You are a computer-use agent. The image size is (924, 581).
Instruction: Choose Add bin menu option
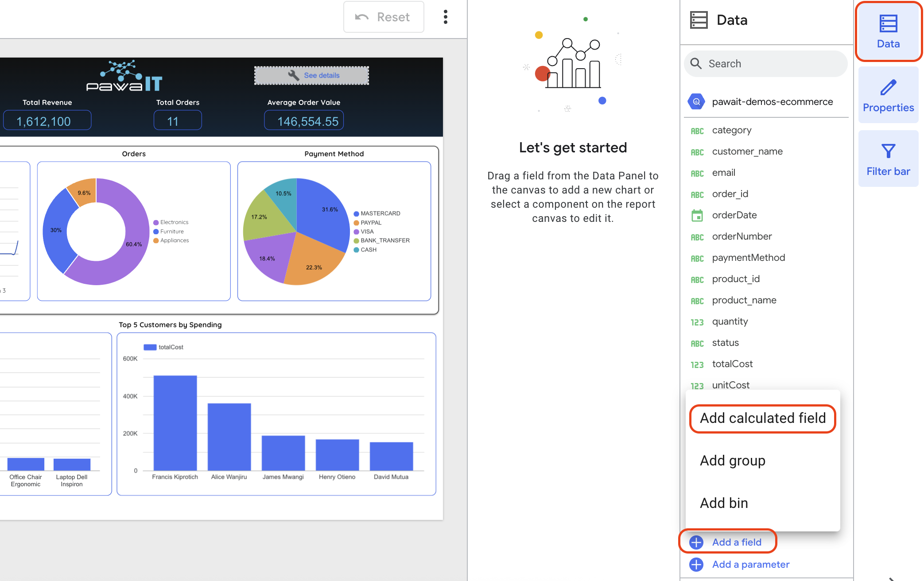coord(723,503)
